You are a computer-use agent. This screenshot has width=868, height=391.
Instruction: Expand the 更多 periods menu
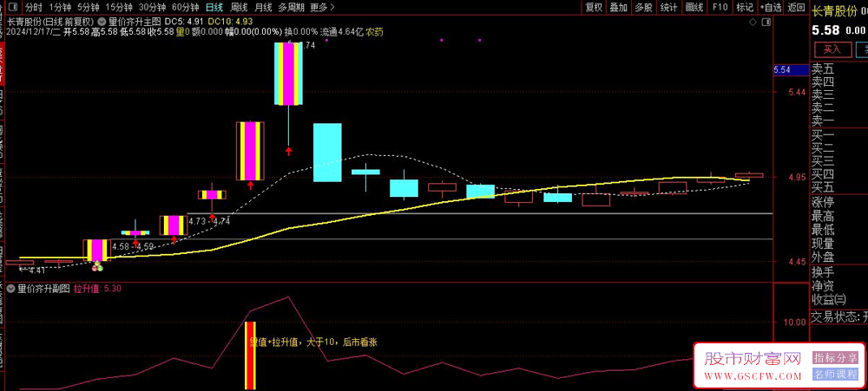(322, 8)
